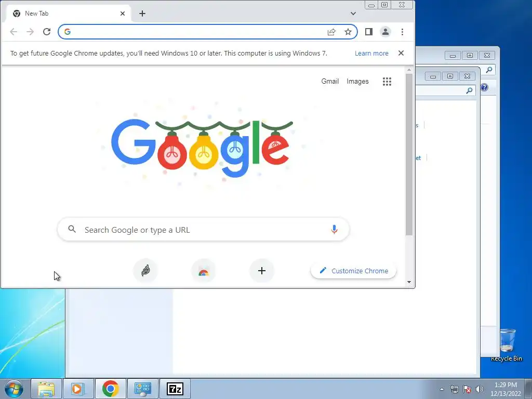Image resolution: width=532 pixels, height=399 pixels.
Task: Click the help icon in background window
Action: [x=485, y=87]
